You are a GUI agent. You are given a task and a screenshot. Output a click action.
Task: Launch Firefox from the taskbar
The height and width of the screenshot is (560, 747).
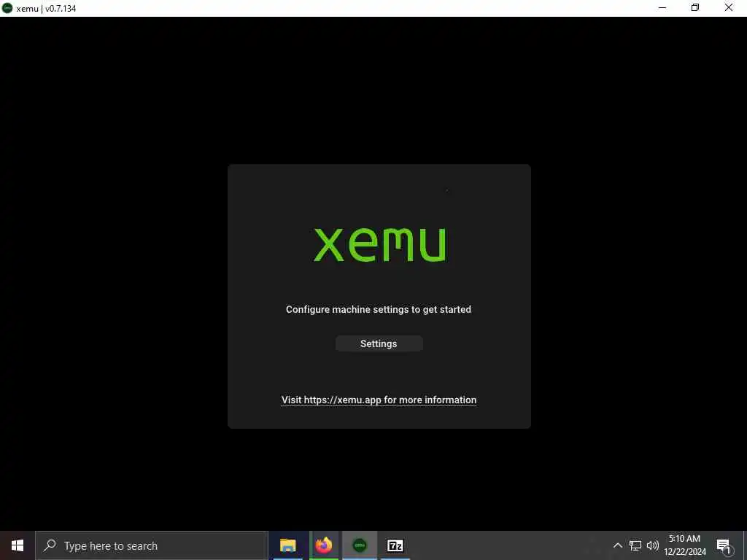pos(324,545)
